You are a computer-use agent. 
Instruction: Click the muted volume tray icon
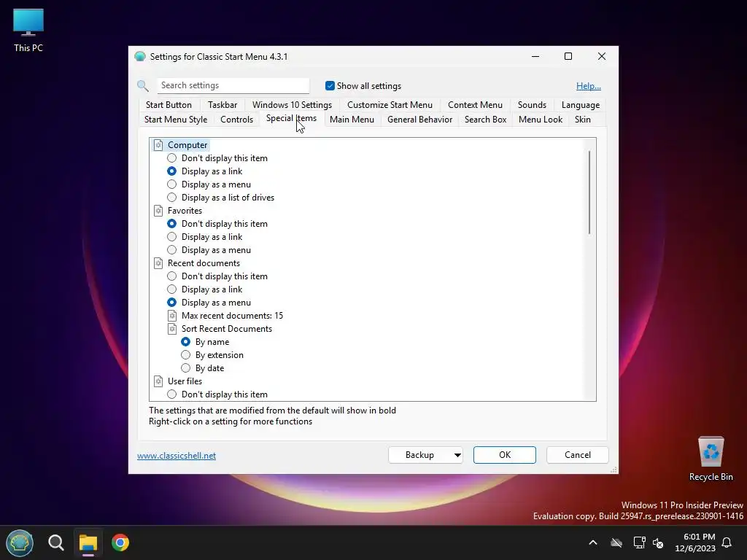[x=658, y=542]
